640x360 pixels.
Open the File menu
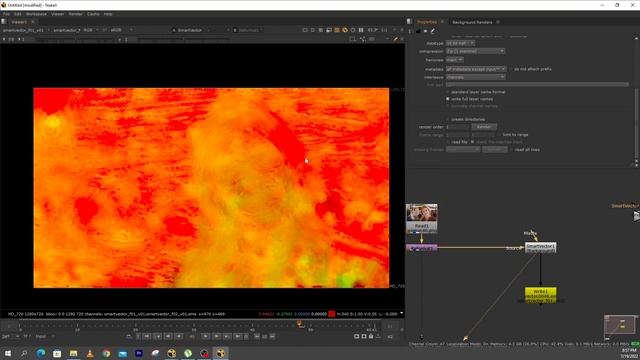(x=6, y=14)
